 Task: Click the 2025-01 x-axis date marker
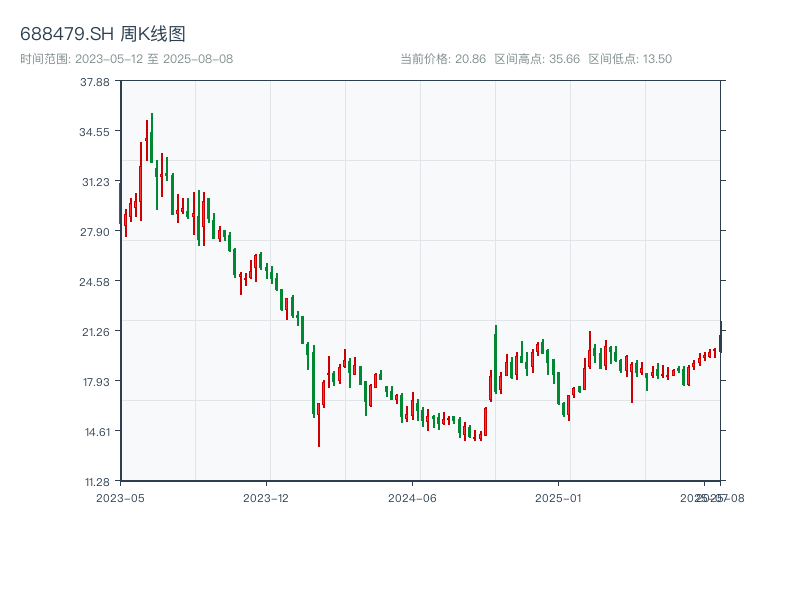[x=559, y=497]
